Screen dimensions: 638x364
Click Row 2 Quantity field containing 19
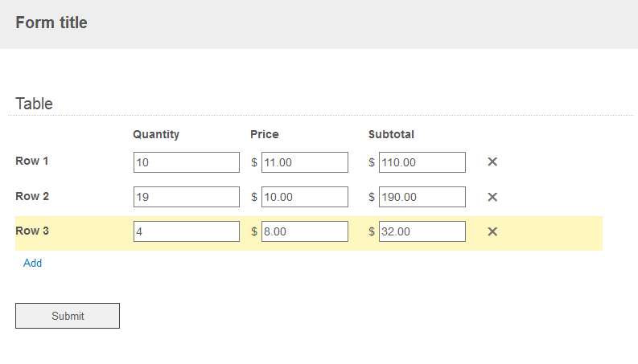pyautogui.click(x=187, y=197)
